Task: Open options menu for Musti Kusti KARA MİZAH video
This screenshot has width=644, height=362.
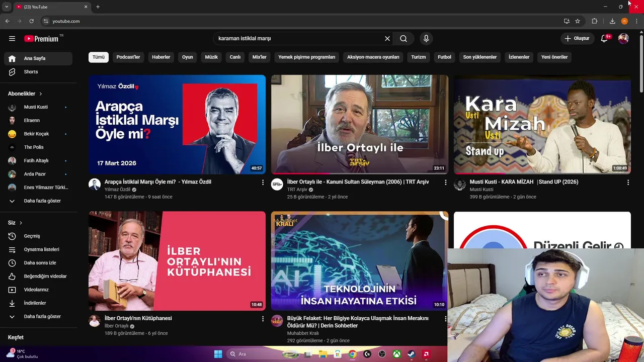Action: point(628,183)
